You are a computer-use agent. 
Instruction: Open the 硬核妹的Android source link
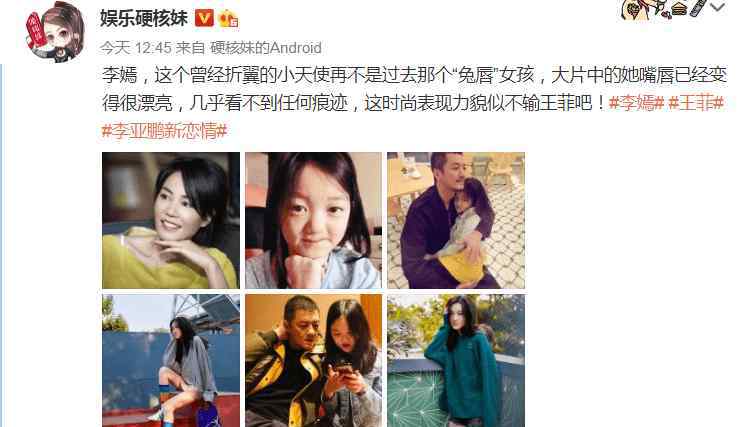point(266,48)
